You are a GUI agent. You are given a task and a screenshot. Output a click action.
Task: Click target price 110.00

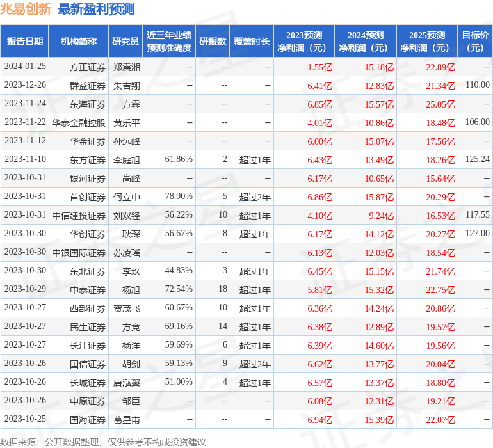(477, 85)
